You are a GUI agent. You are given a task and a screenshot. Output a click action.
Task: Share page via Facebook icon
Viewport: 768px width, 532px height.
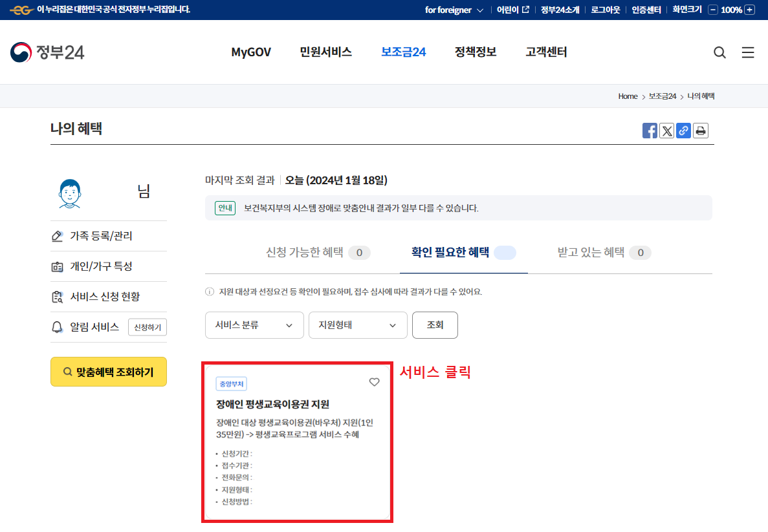click(x=650, y=131)
